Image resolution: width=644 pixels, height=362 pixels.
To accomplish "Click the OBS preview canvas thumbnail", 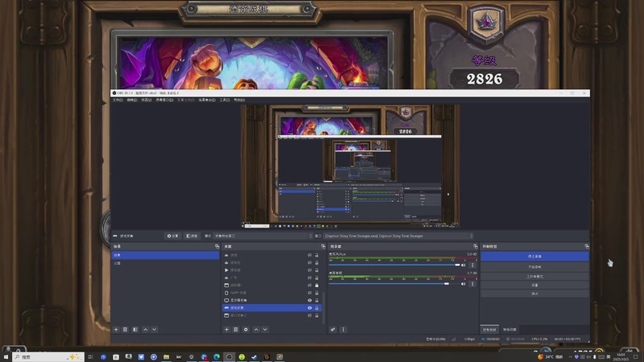I will click(x=350, y=166).
